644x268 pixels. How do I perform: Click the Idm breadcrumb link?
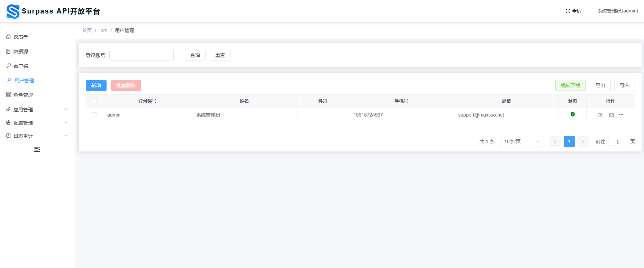click(103, 30)
